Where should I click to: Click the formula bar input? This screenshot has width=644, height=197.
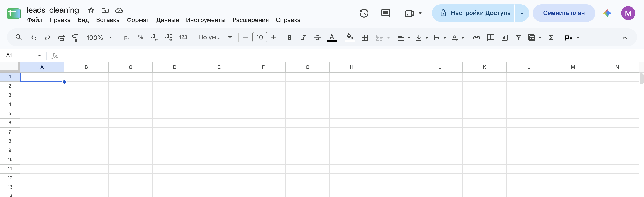(350, 55)
